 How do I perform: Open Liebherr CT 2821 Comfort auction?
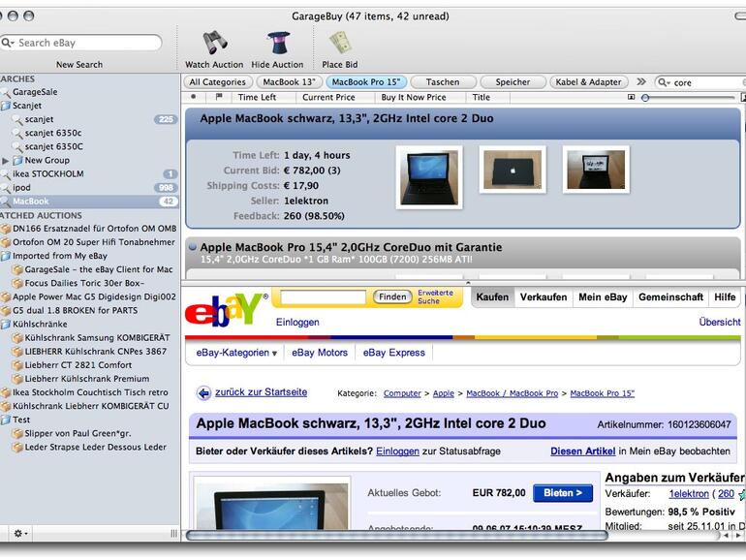point(78,365)
